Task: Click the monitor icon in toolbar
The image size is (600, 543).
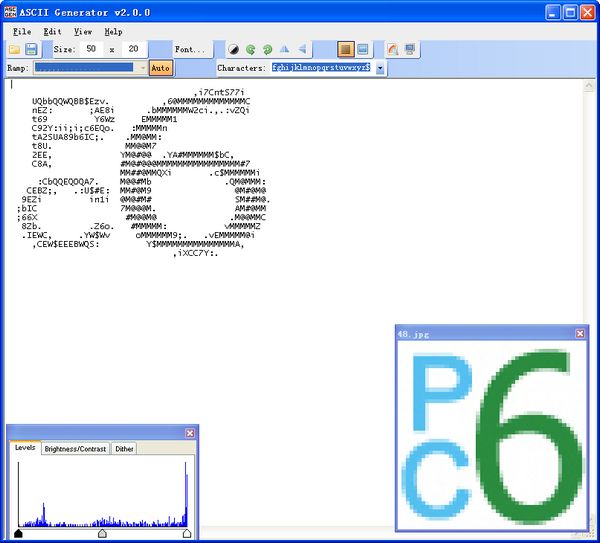Action: coord(410,49)
